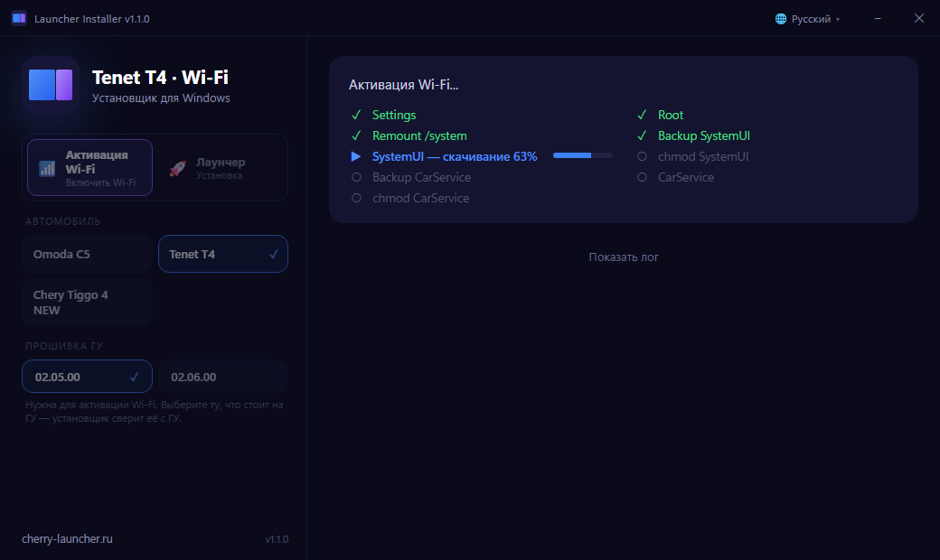Screen dimensions: 940x560
Task: Switch to the Активация Wi-Fi tab
Action: point(89,168)
